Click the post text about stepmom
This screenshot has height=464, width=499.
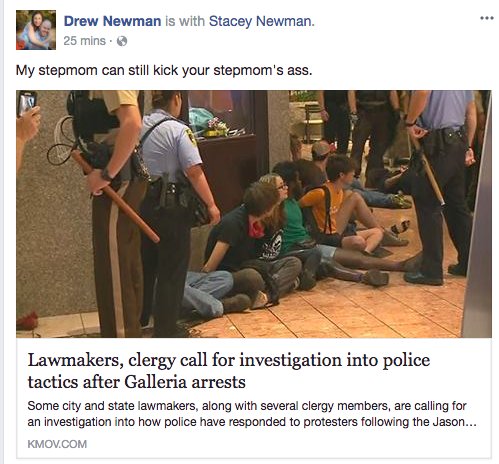[x=164, y=71]
